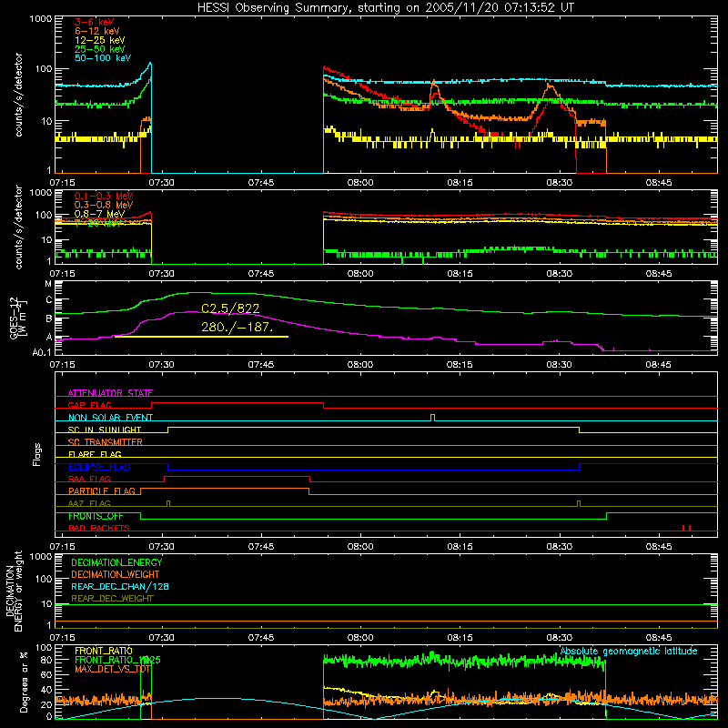
Task: Click the REAR_DEC_WEIGHT legend label
Action: pyautogui.click(x=112, y=599)
